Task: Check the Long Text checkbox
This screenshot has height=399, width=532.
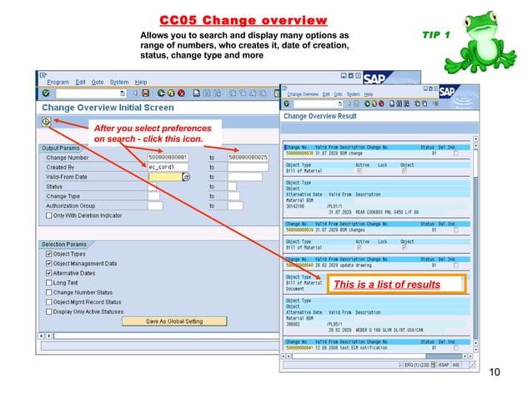Action: tap(49, 282)
